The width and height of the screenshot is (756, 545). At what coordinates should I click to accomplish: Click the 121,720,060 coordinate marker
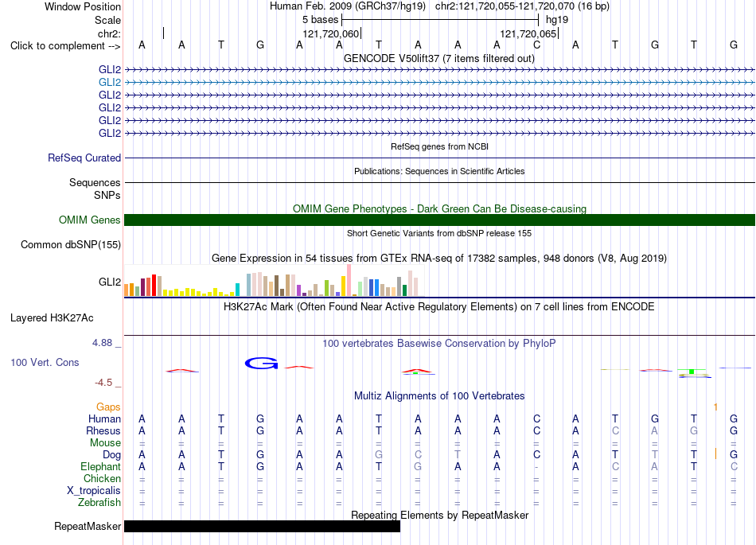coord(331,33)
